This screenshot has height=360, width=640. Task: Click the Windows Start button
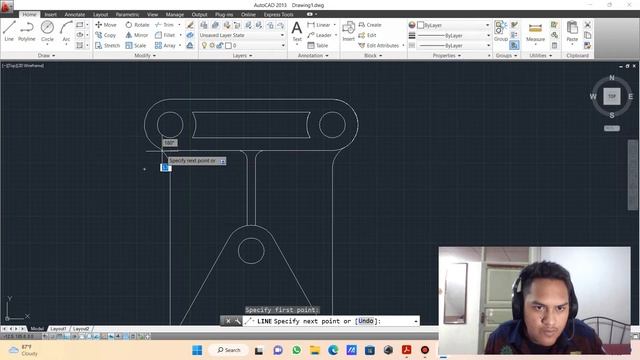pos(197,350)
